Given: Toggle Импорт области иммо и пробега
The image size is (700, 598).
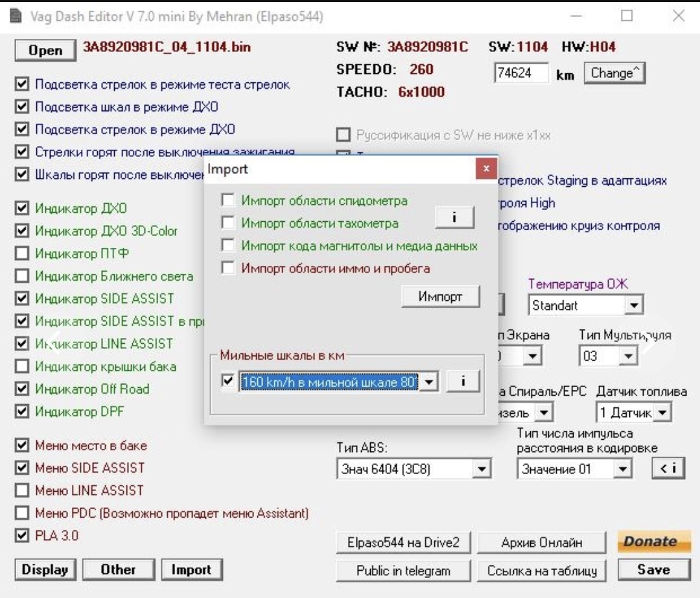Looking at the screenshot, I should [x=228, y=268].
